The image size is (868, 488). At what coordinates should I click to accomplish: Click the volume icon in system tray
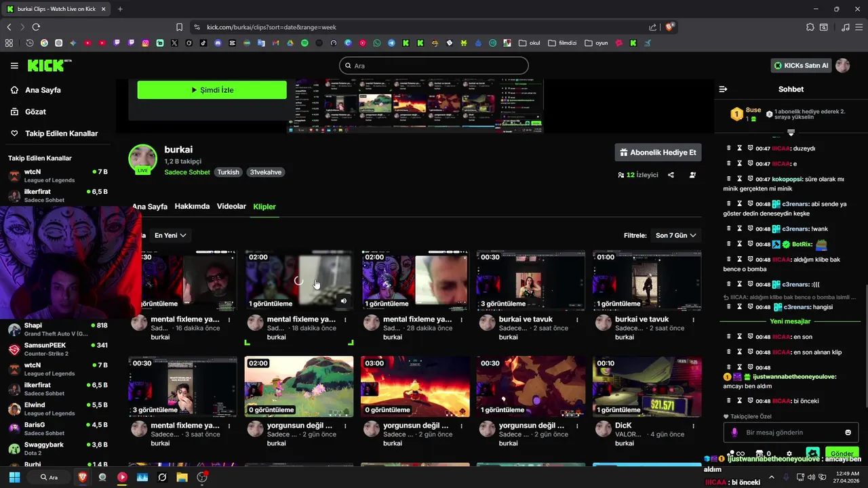(x=812, y=477)
